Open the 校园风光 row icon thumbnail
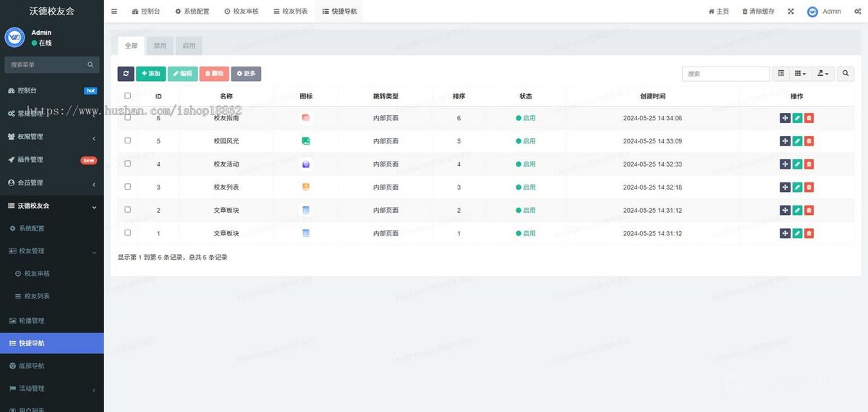The width and height of the screenshot is (868, 412). pos(306,141)
